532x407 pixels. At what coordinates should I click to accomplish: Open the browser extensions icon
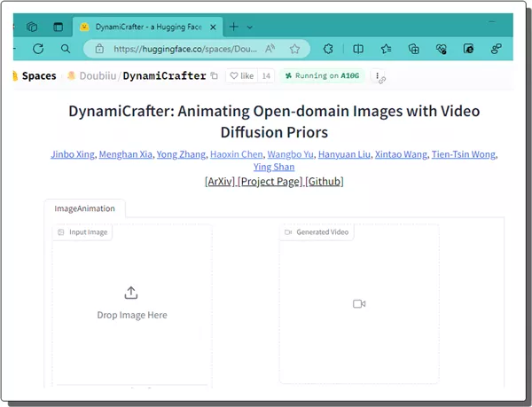(x=327, y=49)
